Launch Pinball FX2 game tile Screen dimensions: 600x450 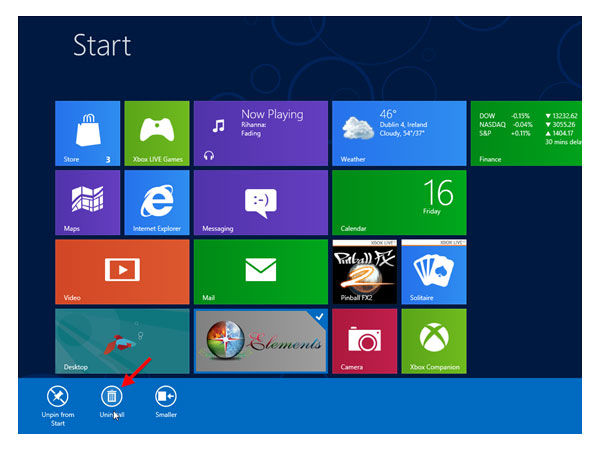365,272
